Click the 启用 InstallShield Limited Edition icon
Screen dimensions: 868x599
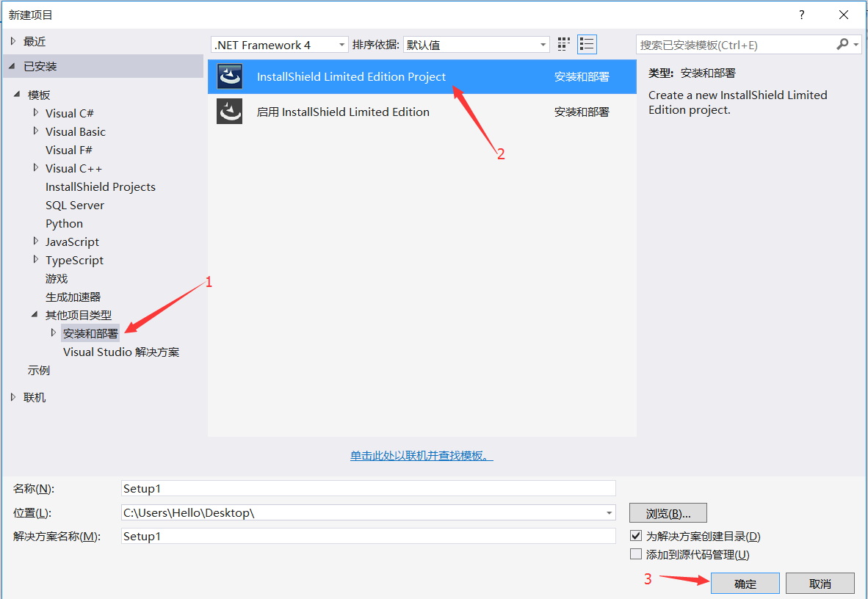(229, 112)
